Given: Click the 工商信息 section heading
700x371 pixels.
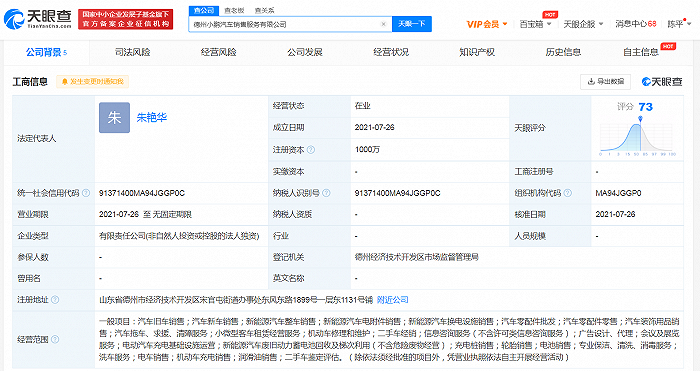Looking at the screenshot, I should [x=30, y=82].
